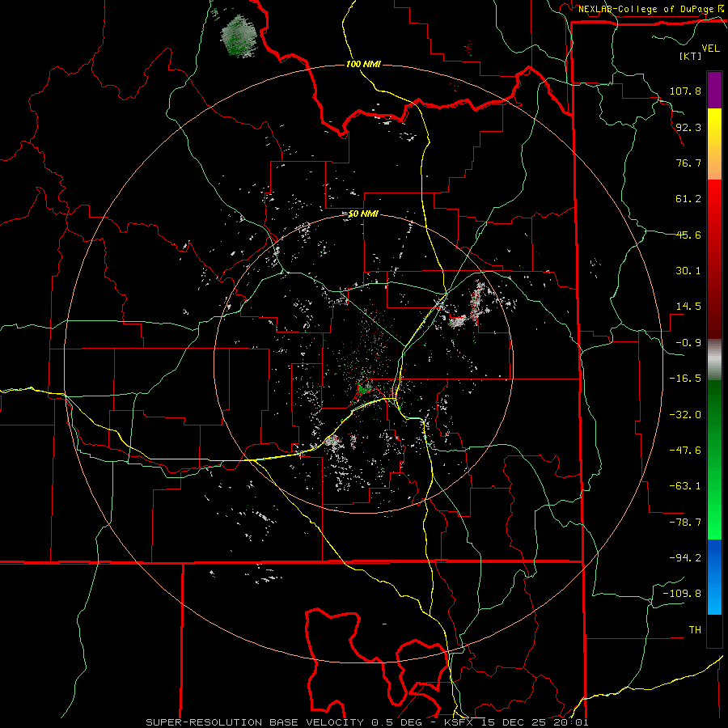Screen dimensions: 728x728
Task: Pick the red segment of the velocity color bar
Action: click(x=714, y=259)
